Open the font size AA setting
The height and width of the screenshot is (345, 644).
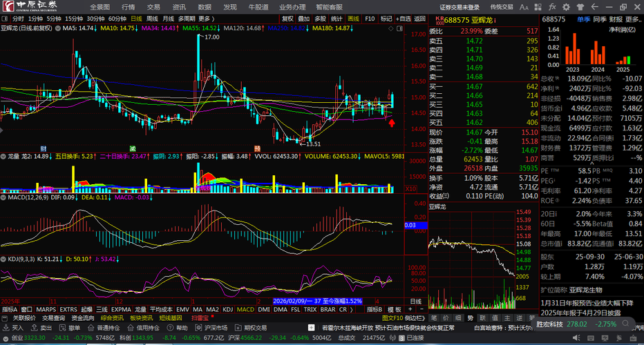pos(524,7)
